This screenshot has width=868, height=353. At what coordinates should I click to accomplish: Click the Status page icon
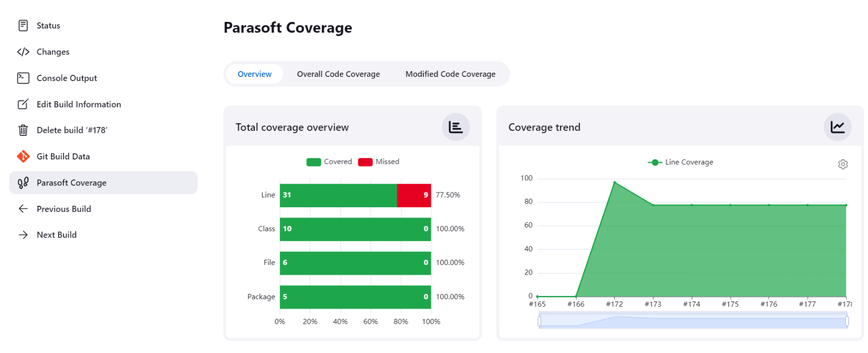coord(23,25)
